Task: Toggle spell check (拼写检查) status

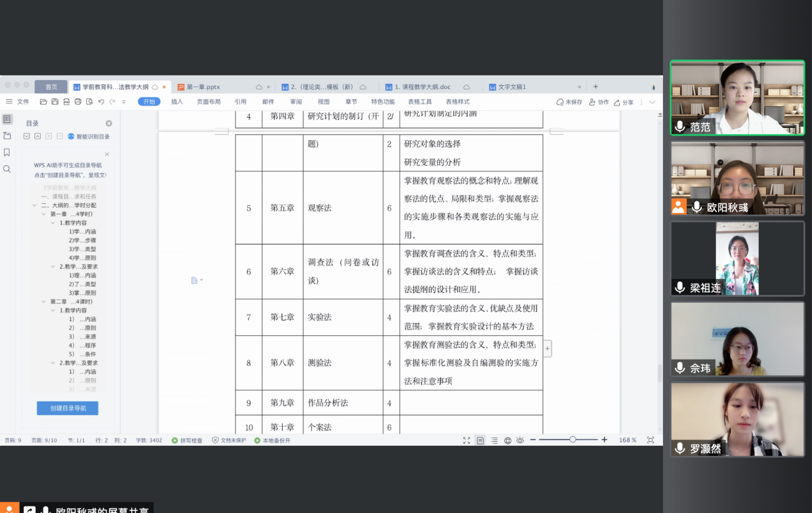Action: point(187,440)
